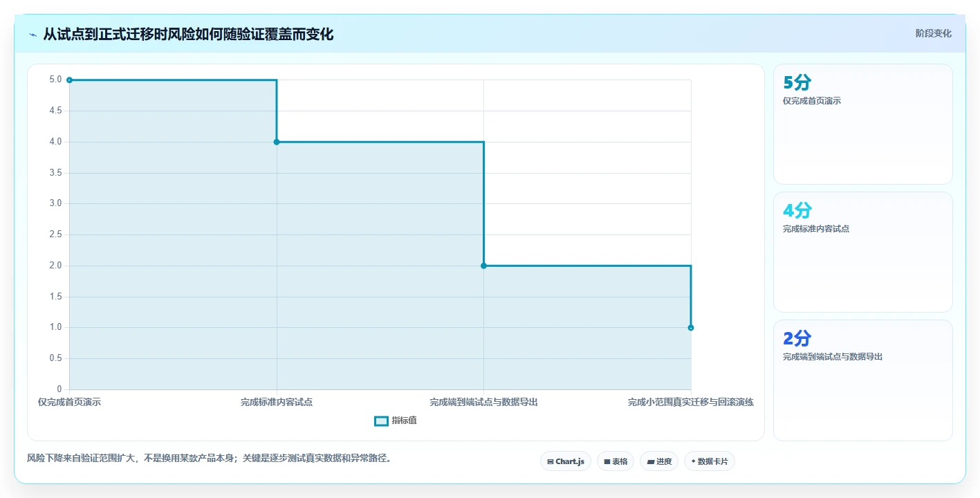Screen dimensions: 980x498
Task: Open the 5分 data card
Action: (863, 124)
